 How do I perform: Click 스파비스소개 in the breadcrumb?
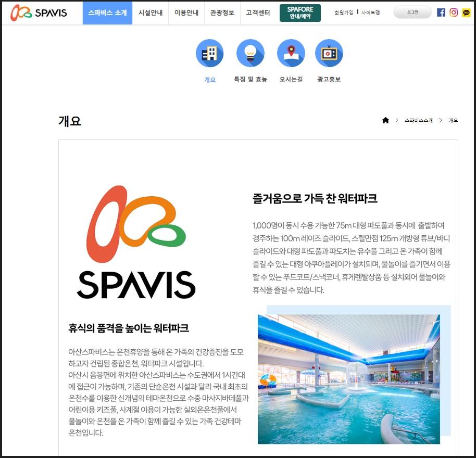tap(418, 120)
